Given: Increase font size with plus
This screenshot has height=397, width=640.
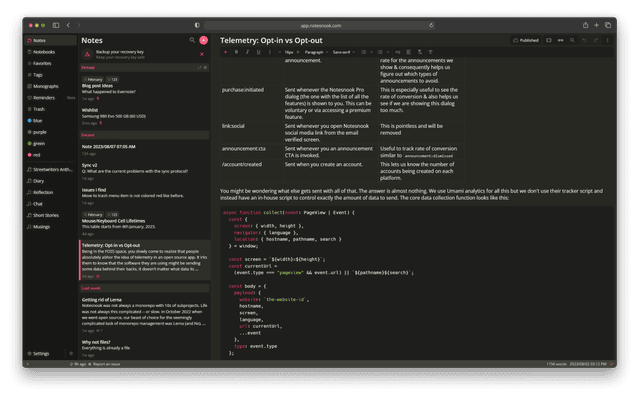Looking at the screenshot, I should tap(298, 52).
